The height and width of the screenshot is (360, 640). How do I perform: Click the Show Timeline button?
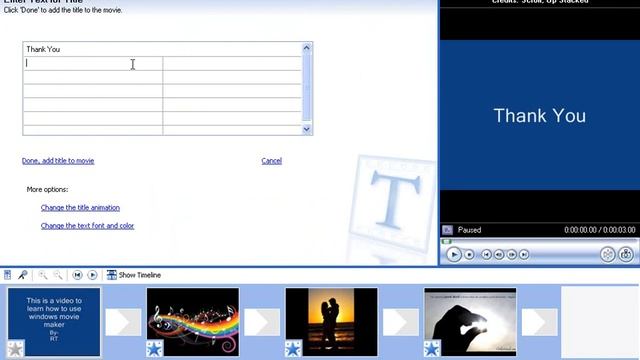point(134,275)
